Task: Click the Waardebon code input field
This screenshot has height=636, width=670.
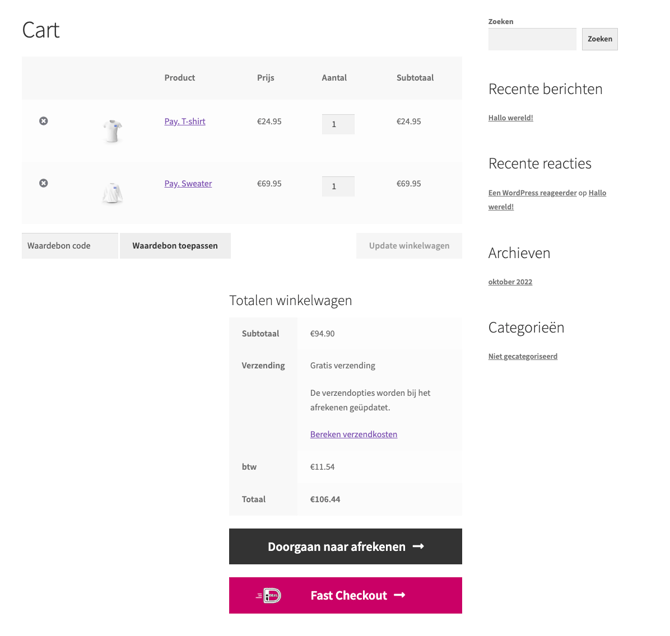Action: 70,246
